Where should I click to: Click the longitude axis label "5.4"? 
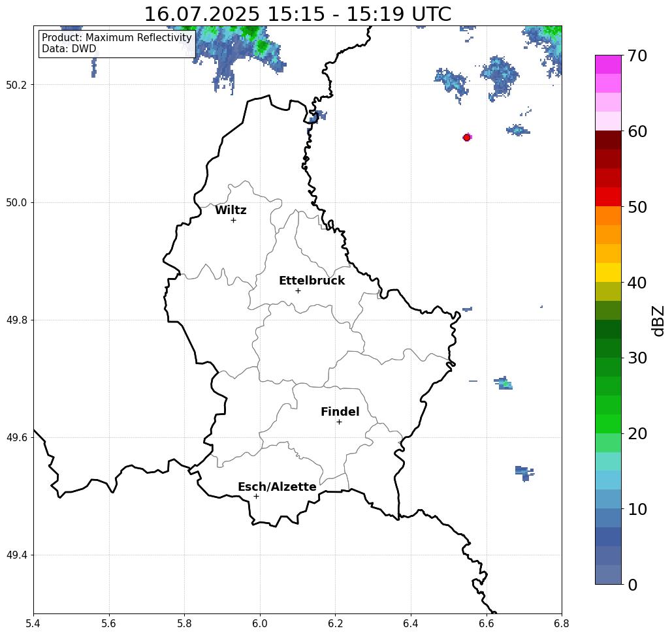pyautogui.click(x=33, y=623)
